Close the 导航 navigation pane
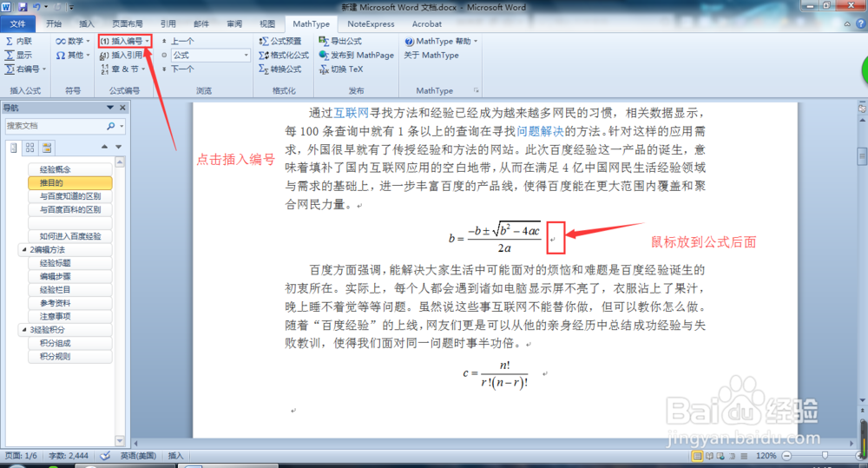Viewport: 868px width, 468px height. [x=123, y=108]
